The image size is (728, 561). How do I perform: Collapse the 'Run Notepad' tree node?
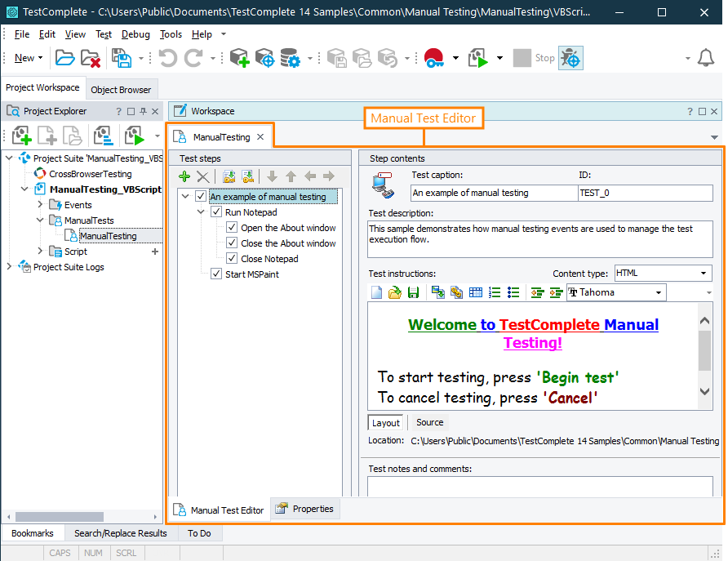200,211
